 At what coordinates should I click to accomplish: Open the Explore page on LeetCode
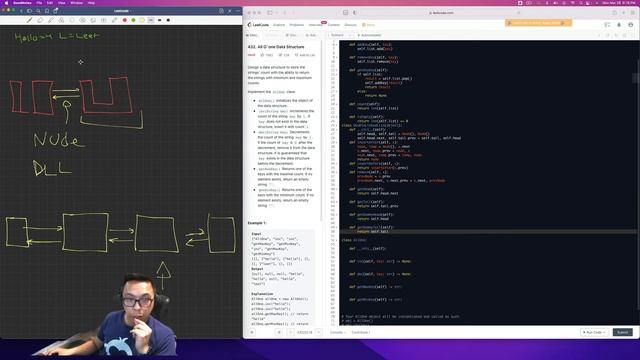(x=279, y=25)
